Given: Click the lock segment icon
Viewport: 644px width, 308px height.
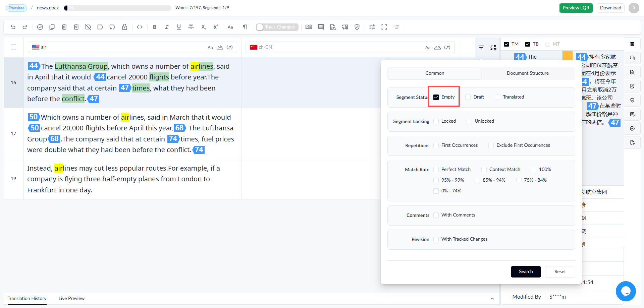Looking at the screenshot, I should pyautogui.click(x=125, y=27).
